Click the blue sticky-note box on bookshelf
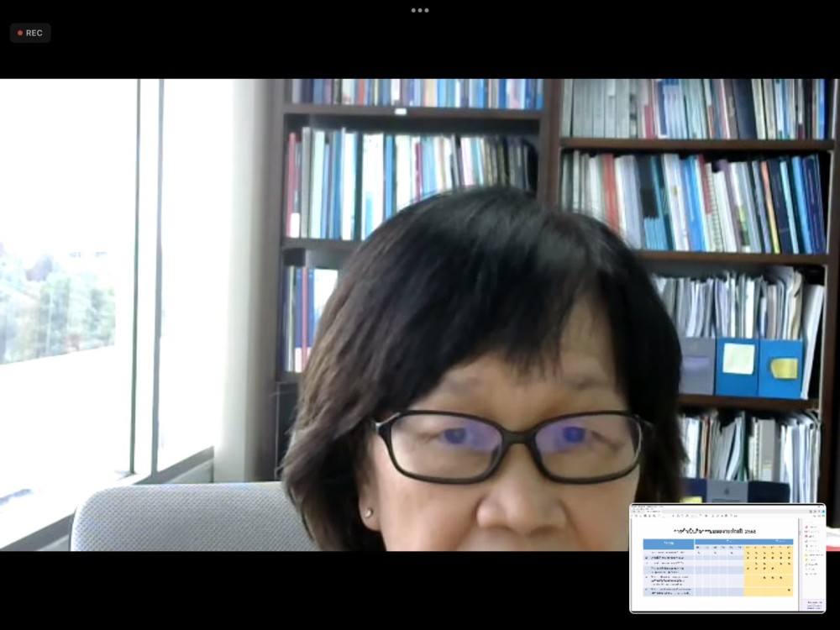 point(737,366)
